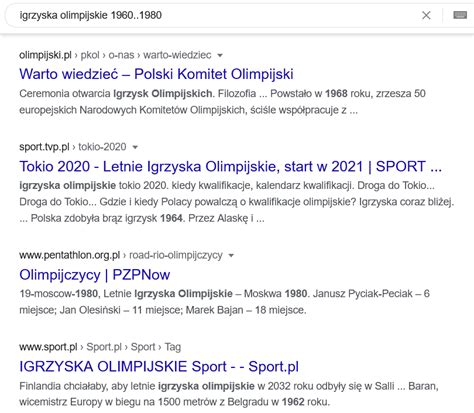The image size is (474, 413).
Task: Click the snippet mentioning Moskwa 1980
Action: coord(224,302)
